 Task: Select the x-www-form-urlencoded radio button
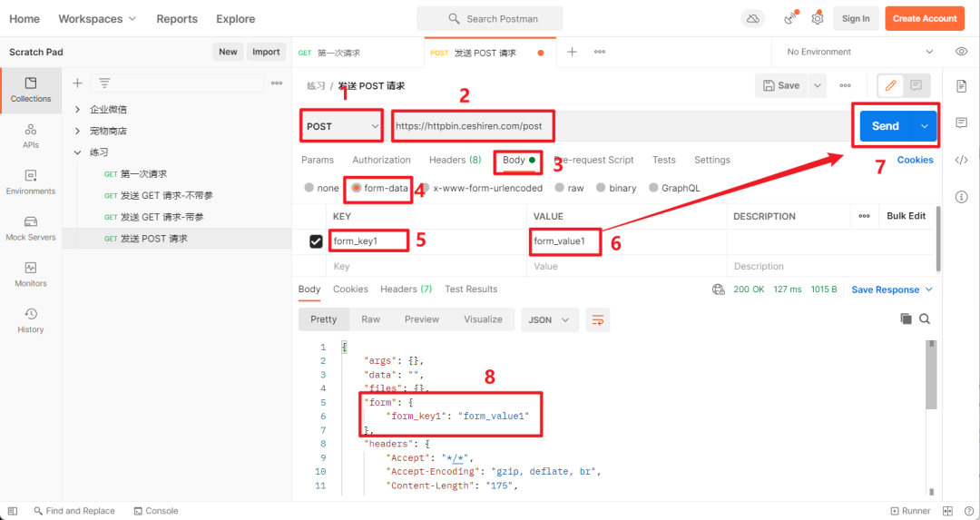425,188
